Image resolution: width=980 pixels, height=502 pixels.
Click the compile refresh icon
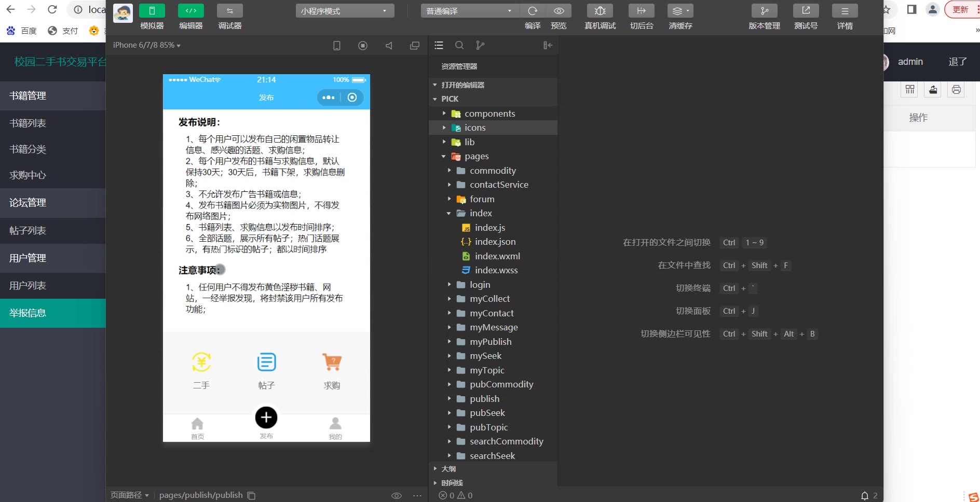click(x=533, y=11)
